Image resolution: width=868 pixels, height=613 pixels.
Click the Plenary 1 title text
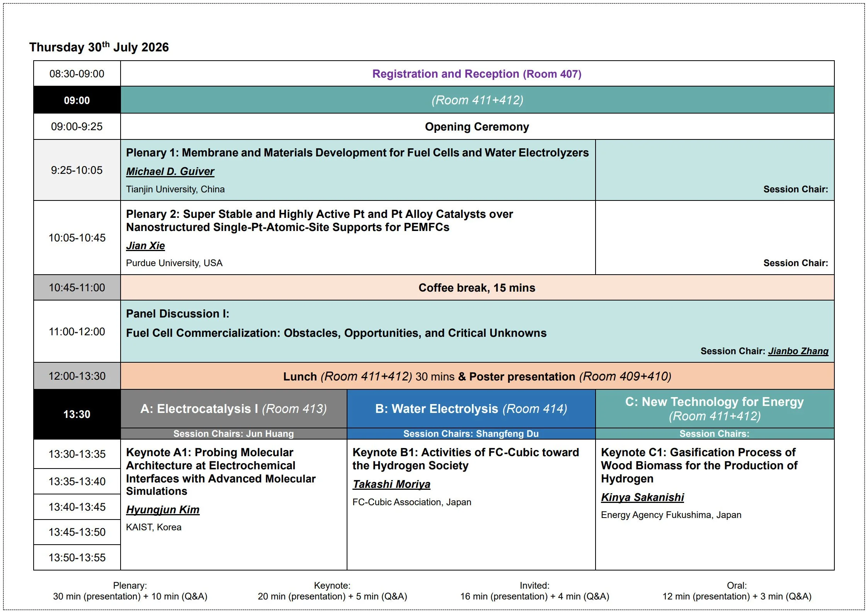(x=357, y=153)
